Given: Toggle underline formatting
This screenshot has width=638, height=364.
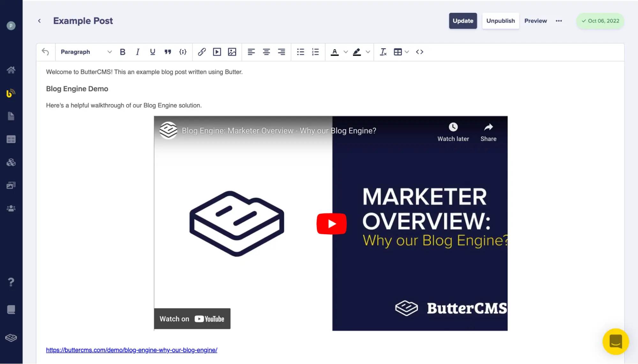Looking at the screenshot, I should 153,52.
